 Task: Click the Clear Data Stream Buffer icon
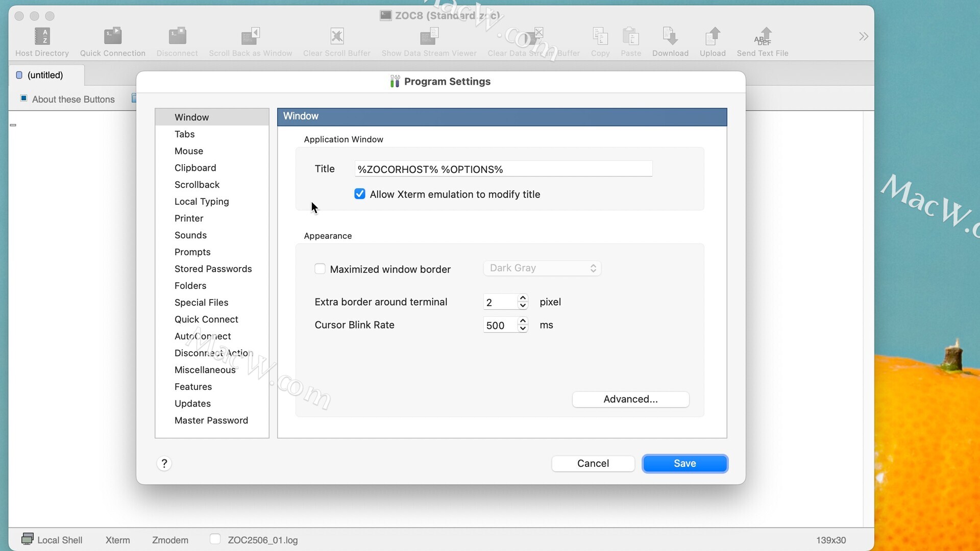click(533, 36)
